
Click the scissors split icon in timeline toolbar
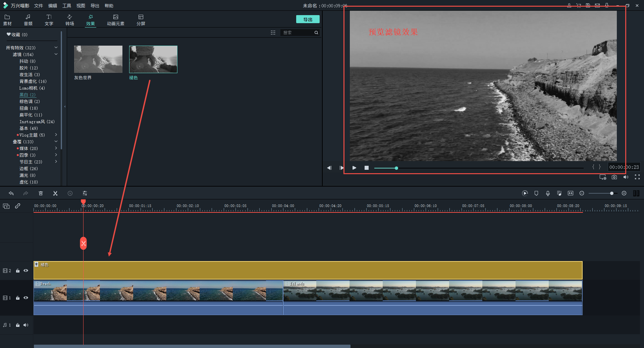(x=55, y=193)
